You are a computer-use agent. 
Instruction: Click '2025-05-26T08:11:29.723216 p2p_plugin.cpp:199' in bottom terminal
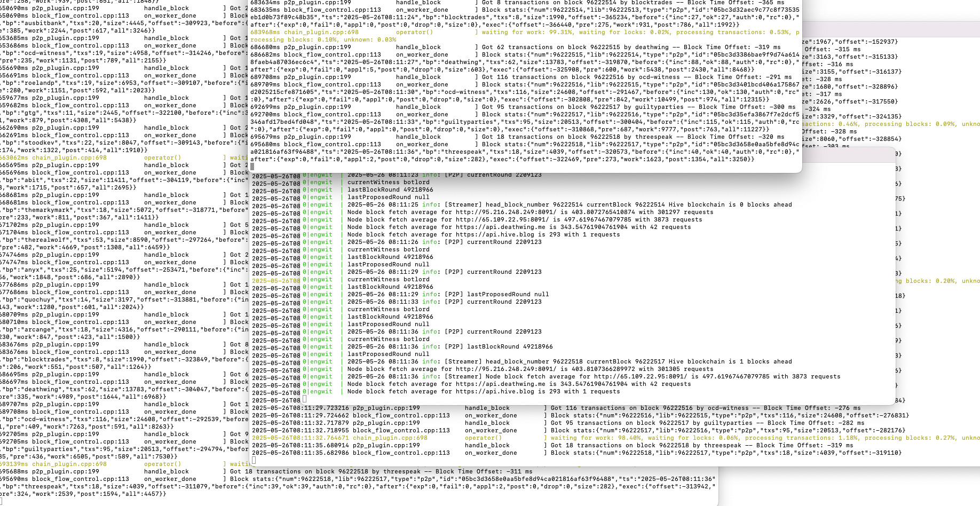336,408
